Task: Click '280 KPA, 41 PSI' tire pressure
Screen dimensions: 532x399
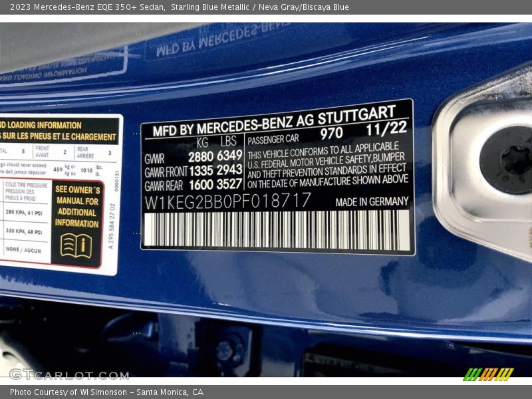Action: tap(24, 213)
